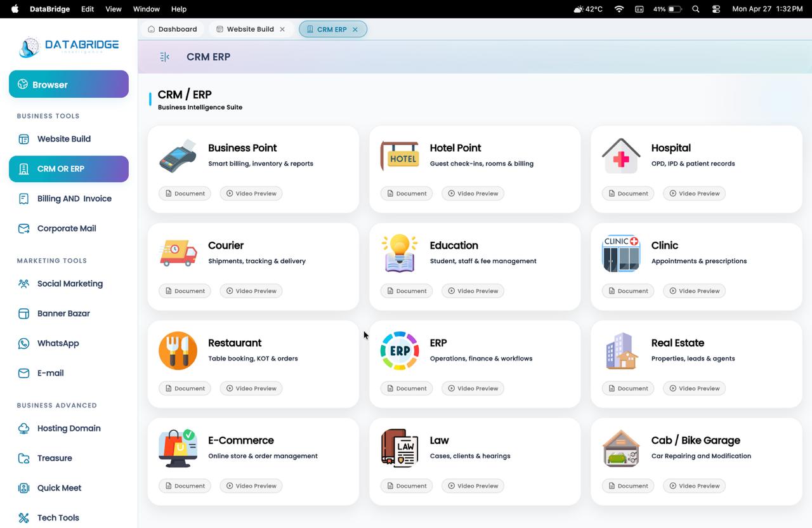Click the Law book icon
Viewport: 812px width, 528px height.
click(400, 448)
